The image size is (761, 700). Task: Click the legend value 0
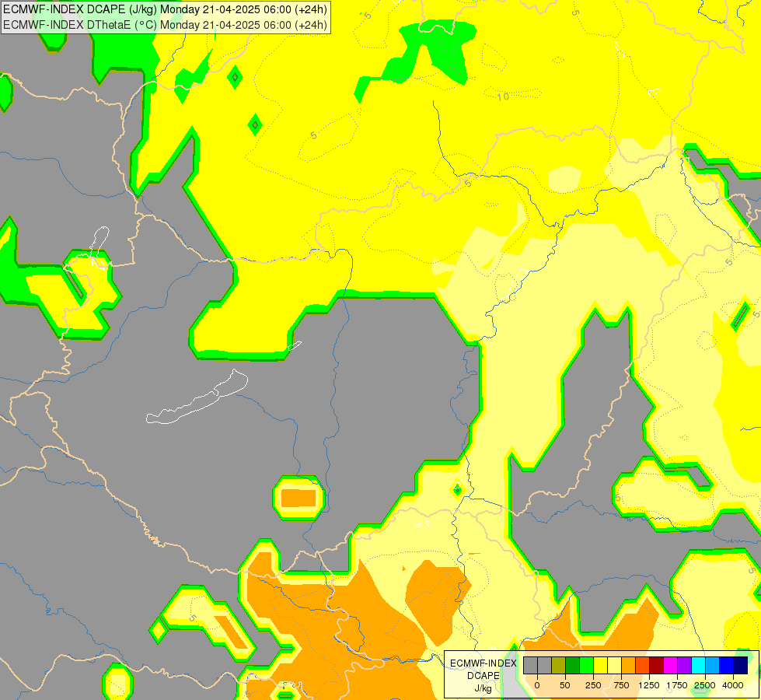[537, 685]
